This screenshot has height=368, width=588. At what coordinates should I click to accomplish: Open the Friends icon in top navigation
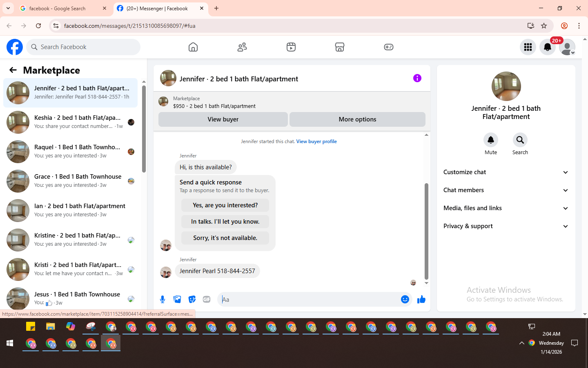point(242,47)
